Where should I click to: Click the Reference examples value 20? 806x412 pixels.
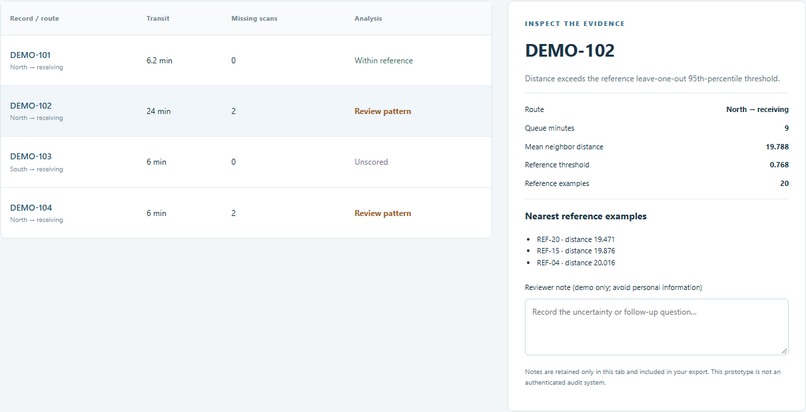[x=784, y=183]
